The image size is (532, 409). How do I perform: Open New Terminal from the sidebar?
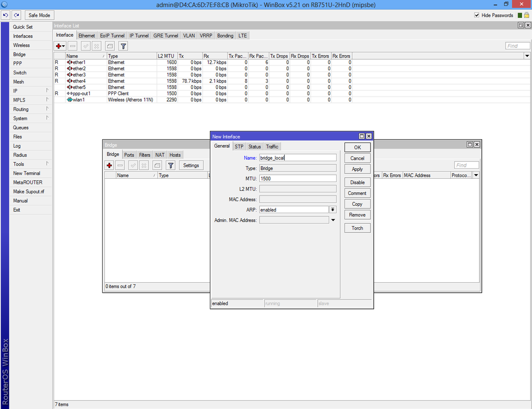point(26,173)
